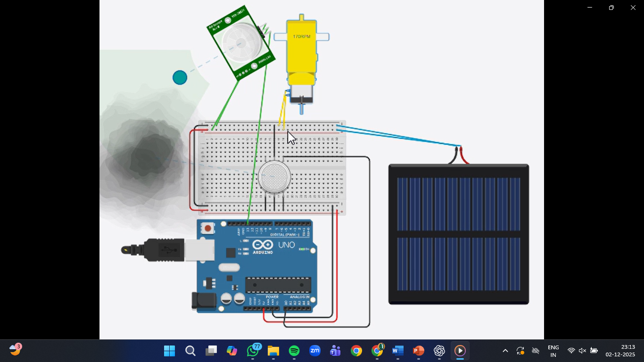Toggle Wi-Fi via the network tray icon
Screen dimensions: 644x362
571,351
